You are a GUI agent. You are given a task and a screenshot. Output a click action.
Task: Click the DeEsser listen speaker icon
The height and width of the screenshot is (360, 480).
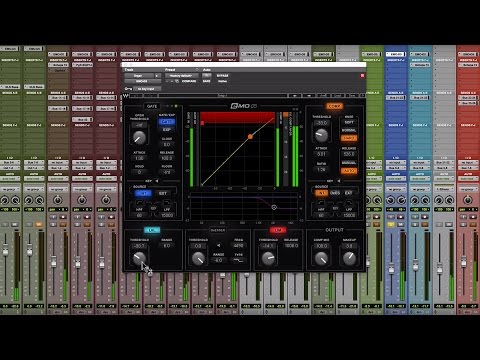[219, 245]
